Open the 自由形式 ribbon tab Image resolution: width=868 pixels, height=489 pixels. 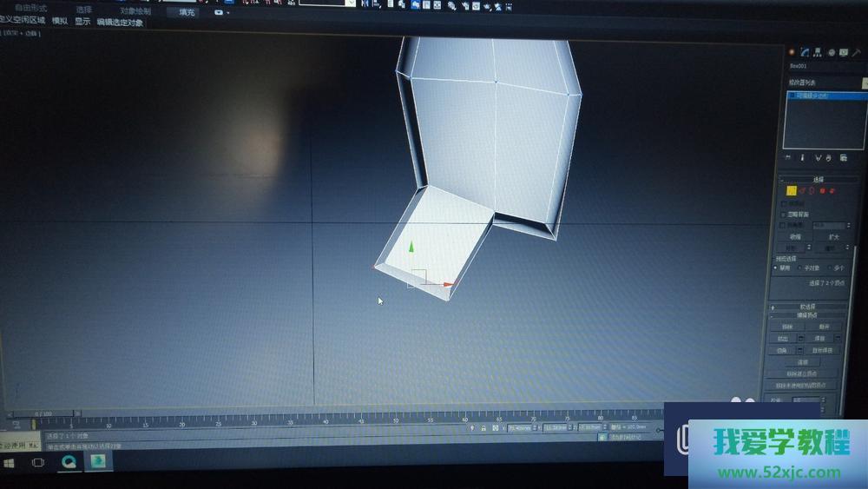(x=30, y=8)
